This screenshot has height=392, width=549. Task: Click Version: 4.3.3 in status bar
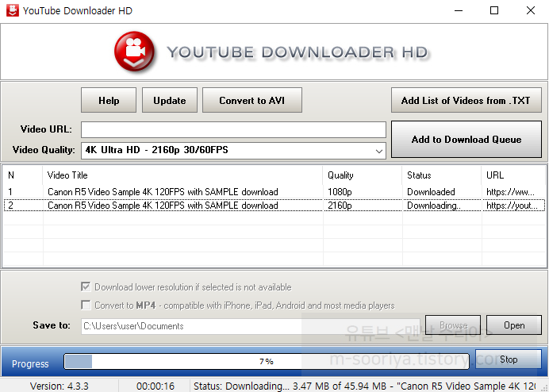[x=60, y=386]
